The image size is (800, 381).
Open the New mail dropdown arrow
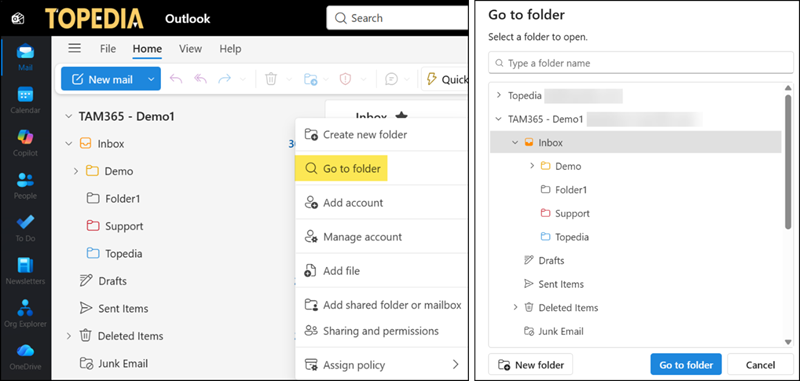click(151, 79)
